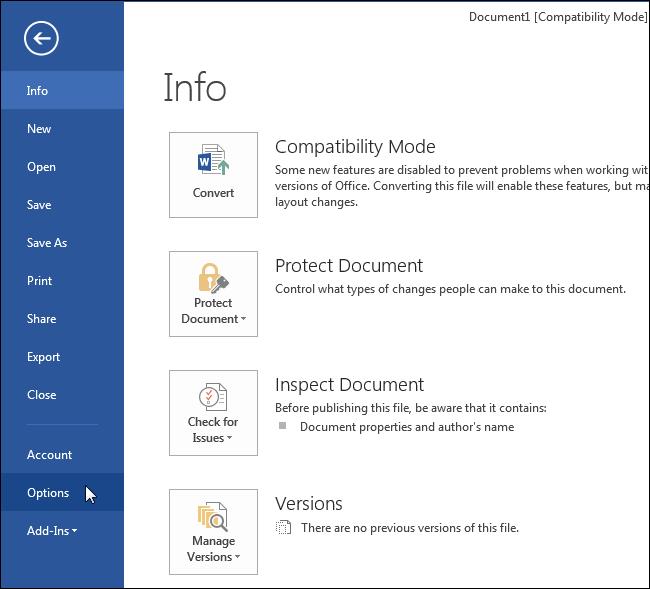The height and width of the screenshot is (589, 650).
Task: Click the Versions document icon
Action: click(x=284, y=528)
